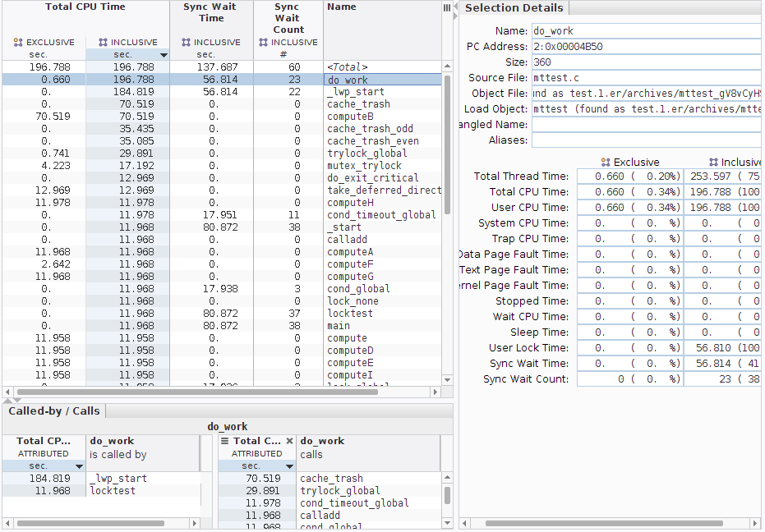Select the computeB function row
Image resolution: width=765 pixels, height=532 pixels.
pos(222,117)
